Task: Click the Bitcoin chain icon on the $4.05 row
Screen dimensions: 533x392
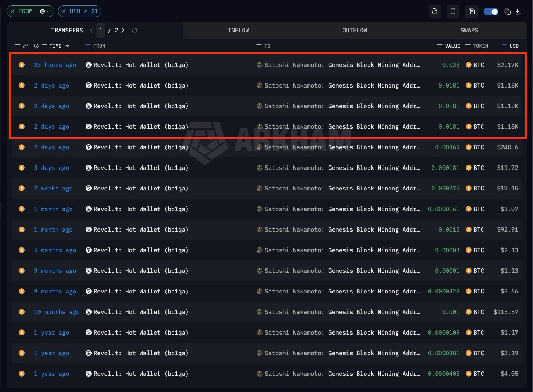Action: 22,374
